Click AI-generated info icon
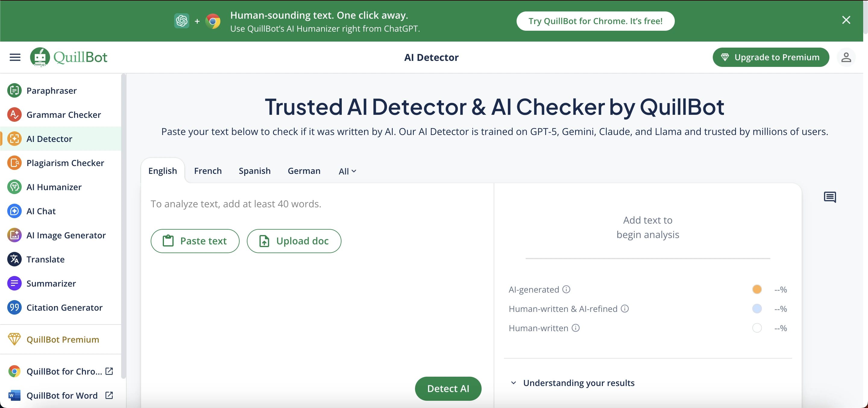This screenshot has width=868, height=408. click(566, 289)
